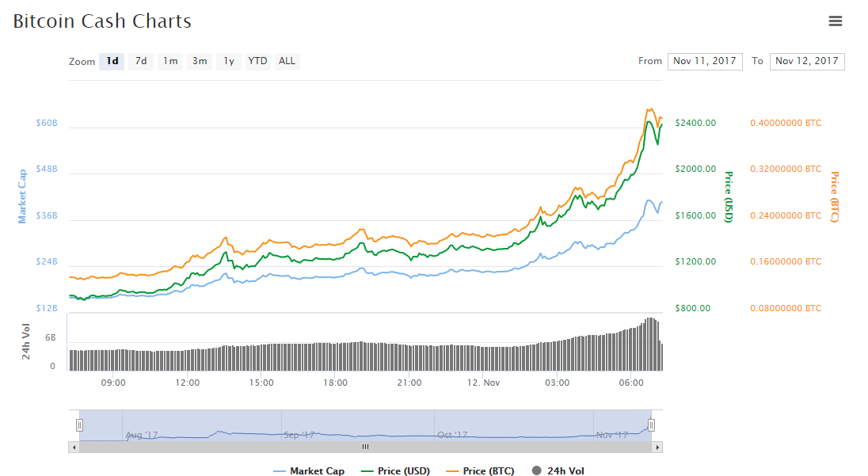Screen dimensions: 868x476
Task: Click the left arrow on the navigator scrollbar
Action: click(x=72, y=447)
